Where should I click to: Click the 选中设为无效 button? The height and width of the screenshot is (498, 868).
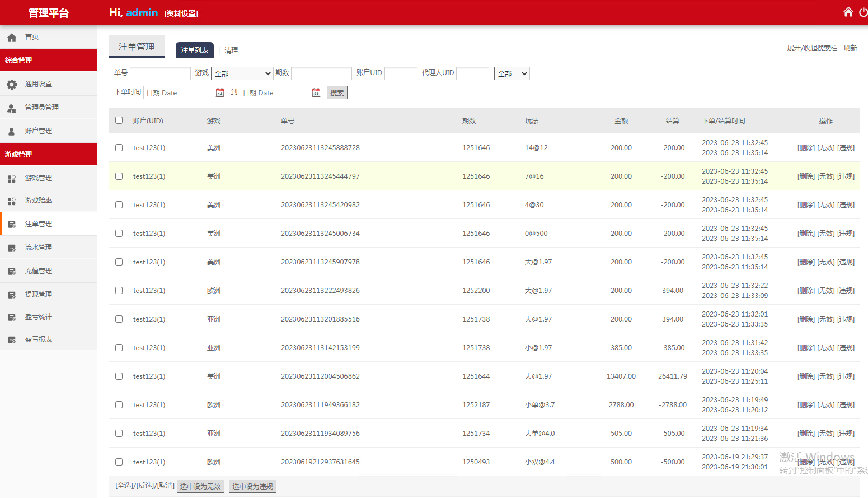point(200,486)
